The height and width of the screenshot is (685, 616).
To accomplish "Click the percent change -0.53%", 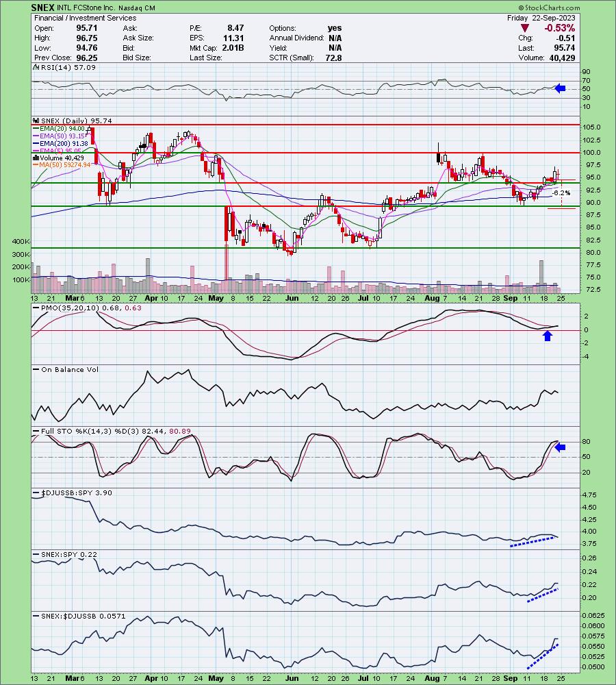I will tap(559, 28).
